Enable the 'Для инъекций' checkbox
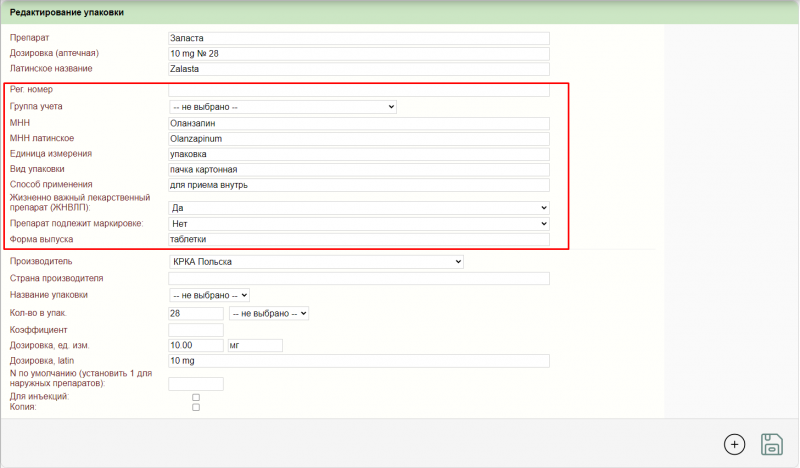The image size is (800, 468). pyautogui.click(x=196, y=397)
